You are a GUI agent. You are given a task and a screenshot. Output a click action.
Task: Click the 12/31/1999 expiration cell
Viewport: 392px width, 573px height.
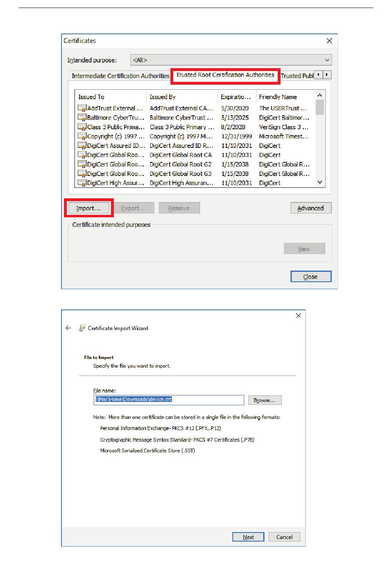pos(236,136)
